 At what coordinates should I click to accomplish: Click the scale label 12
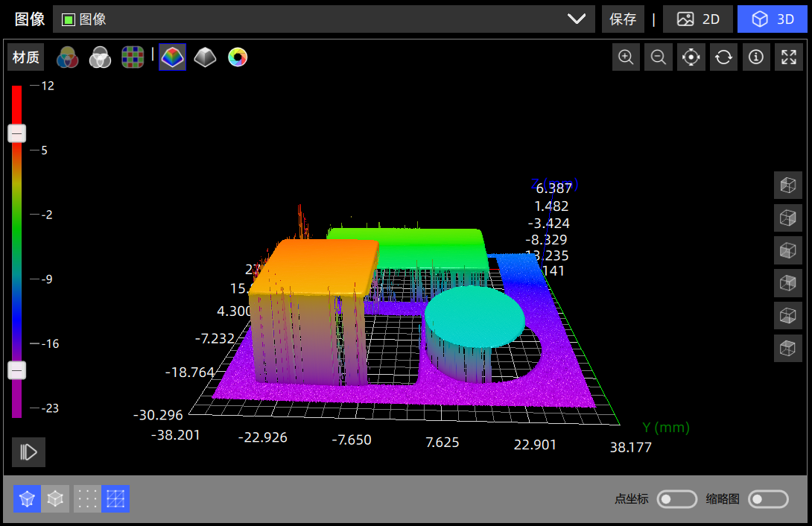click(x=48, y=86)
